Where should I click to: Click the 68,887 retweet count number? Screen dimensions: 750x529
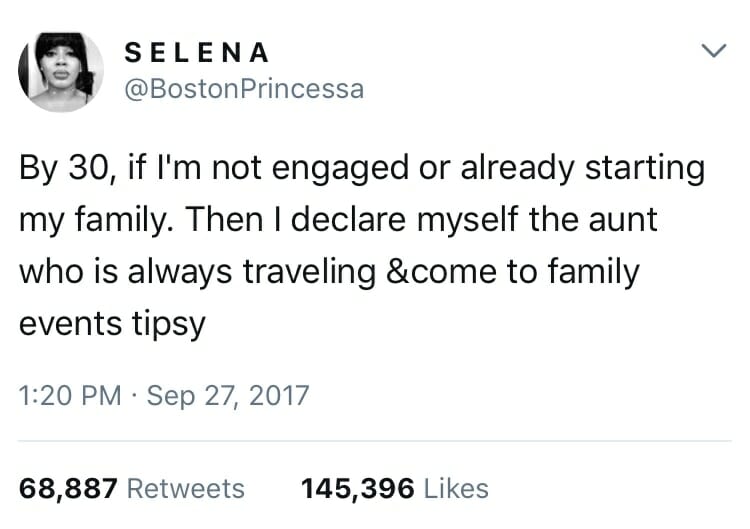[70, 488]
